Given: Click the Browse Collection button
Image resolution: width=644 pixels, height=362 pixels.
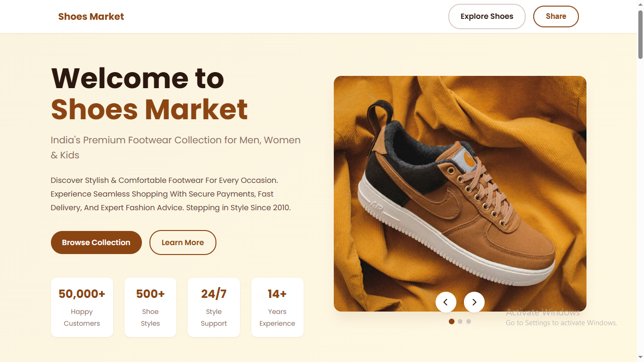Looking at the screenshot, I should (x=96, y=242).
